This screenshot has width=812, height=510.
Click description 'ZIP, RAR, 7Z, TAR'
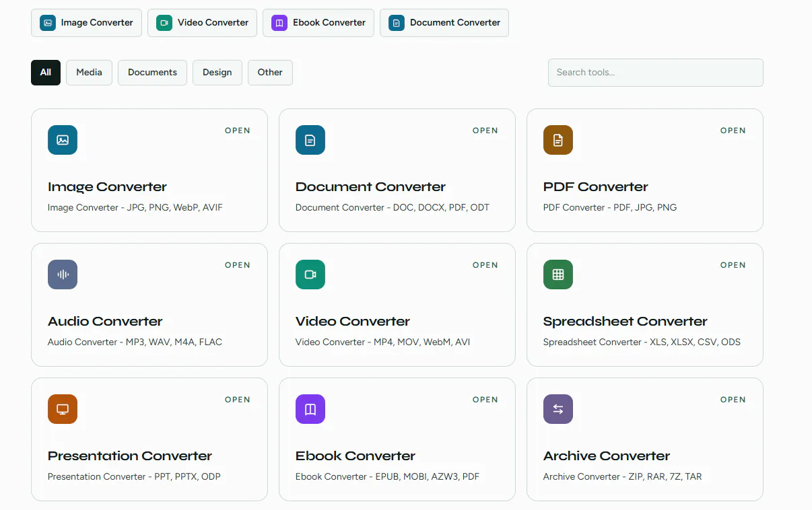pyautogui.click(x=665, y=476)
